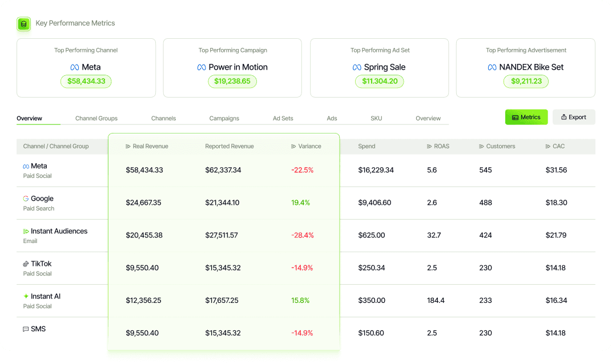612x364 pixels.
Task: Click the share icon inside the Export button
Action: (x=563, y=117)
